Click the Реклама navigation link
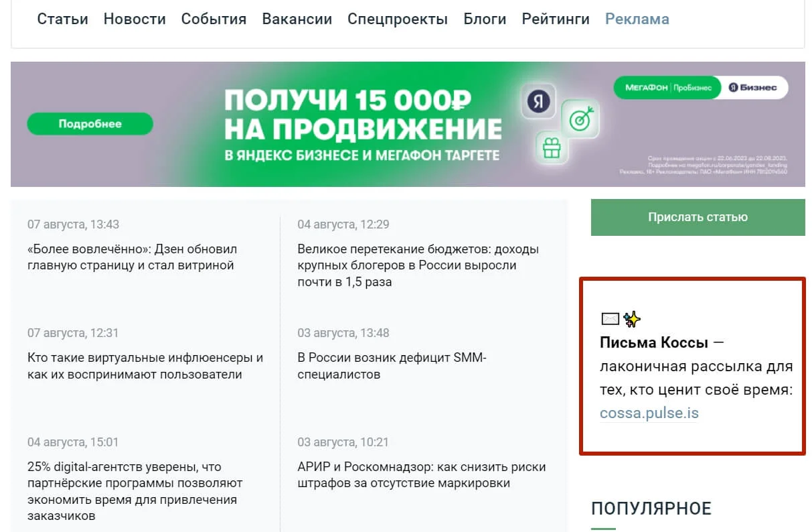Viewport: 812px width, 532px height. click(x=637, y=19)
